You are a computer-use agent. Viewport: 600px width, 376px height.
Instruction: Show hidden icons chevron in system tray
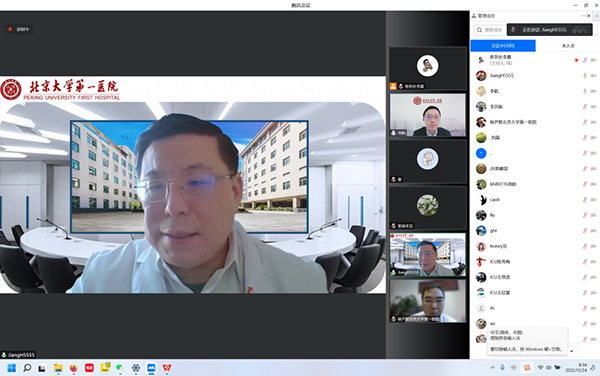(x=492, y=368)
